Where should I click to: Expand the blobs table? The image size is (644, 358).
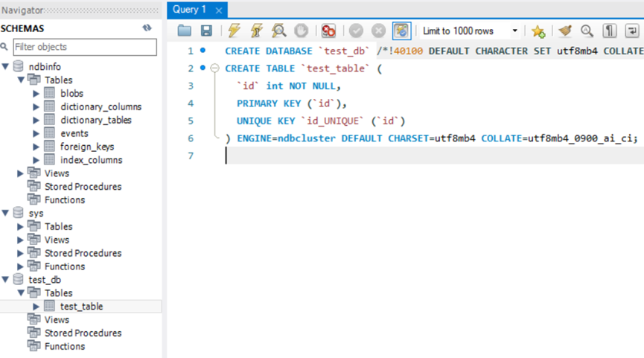(36, 94)
